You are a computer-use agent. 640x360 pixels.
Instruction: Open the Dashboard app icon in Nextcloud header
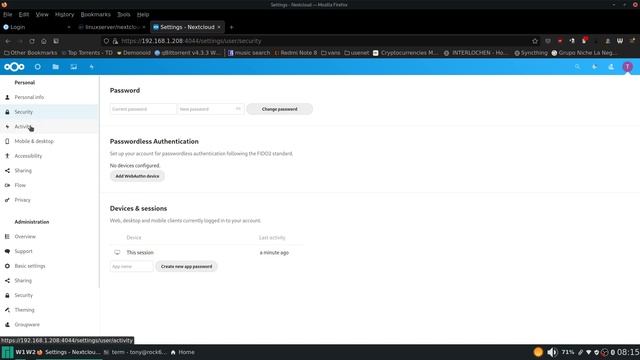pyautogui.click(x=38, y=67)
